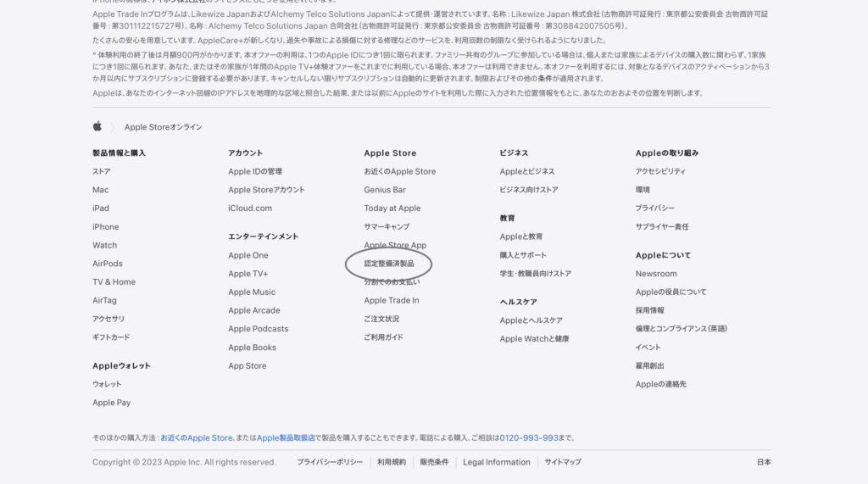Open the Watch footer link

point(104,245)
